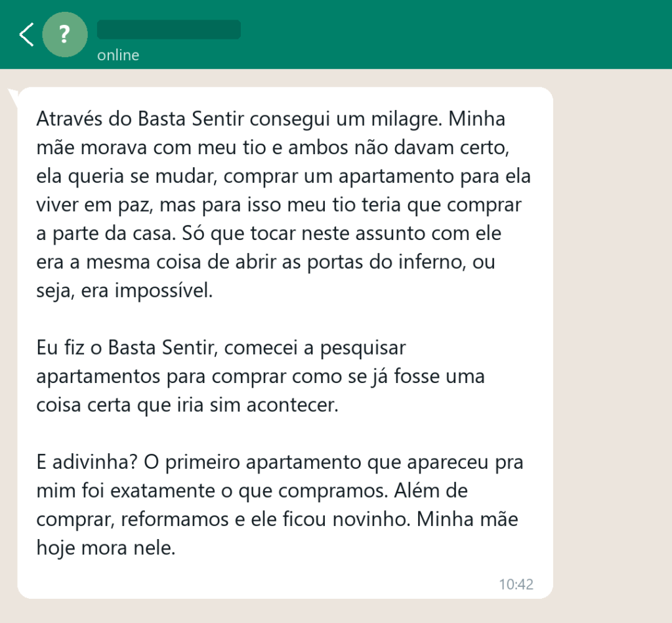672x623 pixels.
Task: Click the words "coisa certa que iria sim acontecer"
Action: [186, 405]
